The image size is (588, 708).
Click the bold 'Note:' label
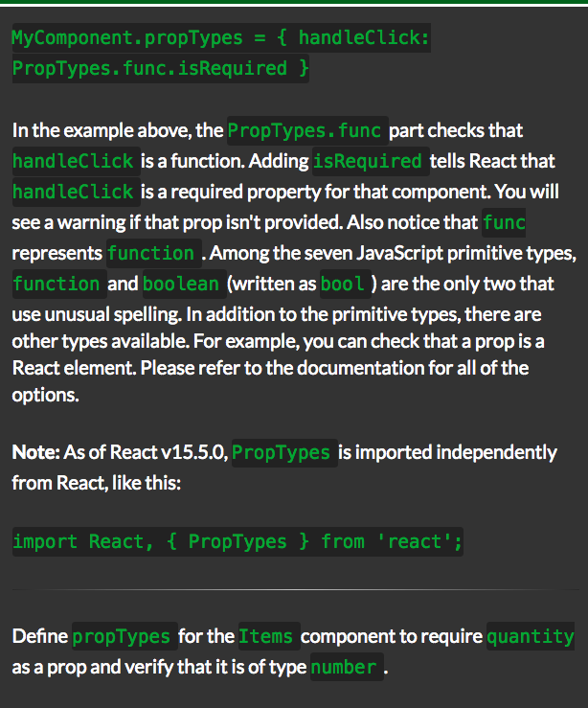(x=36, y=452)
